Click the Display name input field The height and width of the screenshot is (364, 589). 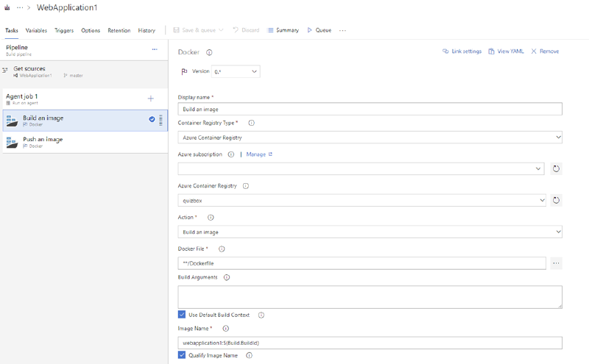tap(370, 109)
